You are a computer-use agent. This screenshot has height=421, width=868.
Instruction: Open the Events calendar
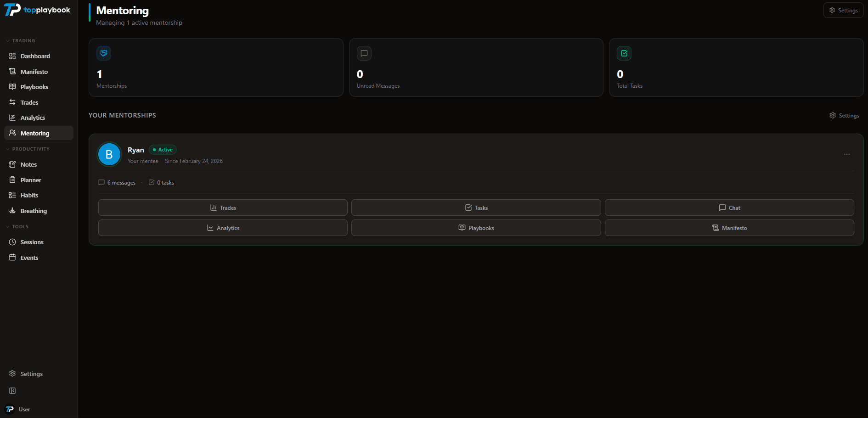click(29, 258)
